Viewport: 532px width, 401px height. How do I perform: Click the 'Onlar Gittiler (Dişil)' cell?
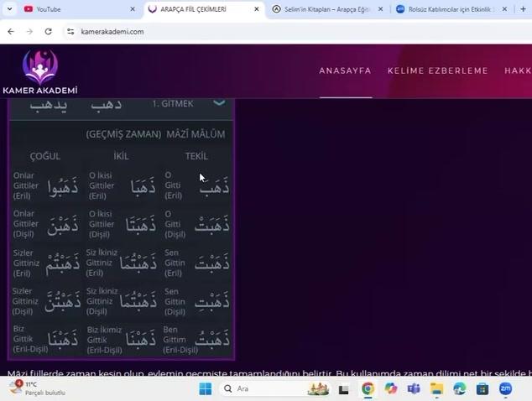point(46,224)
